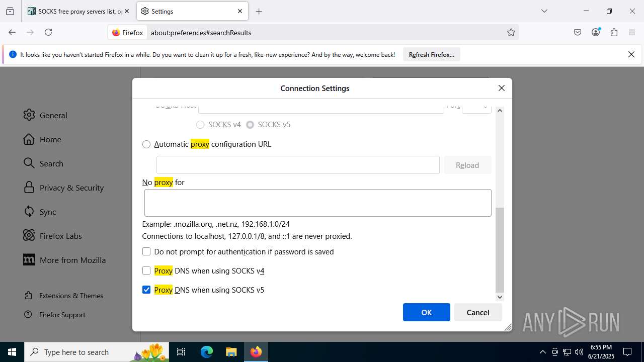Bookmark this page with the star icon
The image size is (644, 362).
pos(511,32)
